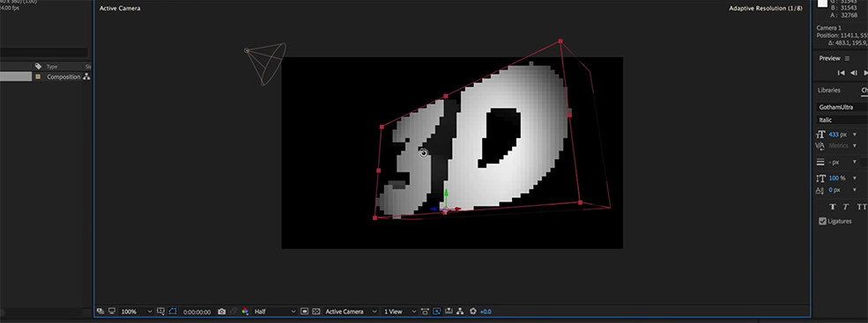The height and width of the screenshot is (323, 868).
Task: Click the white color swatch in Info panel
Action: pyautogui.click(x=822, y=4)
